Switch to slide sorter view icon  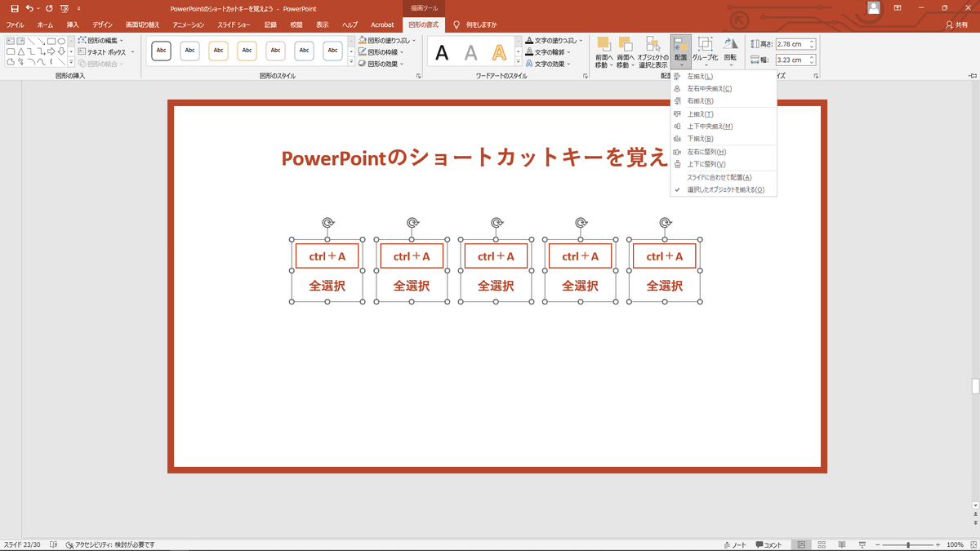click(x=822, y=544)
